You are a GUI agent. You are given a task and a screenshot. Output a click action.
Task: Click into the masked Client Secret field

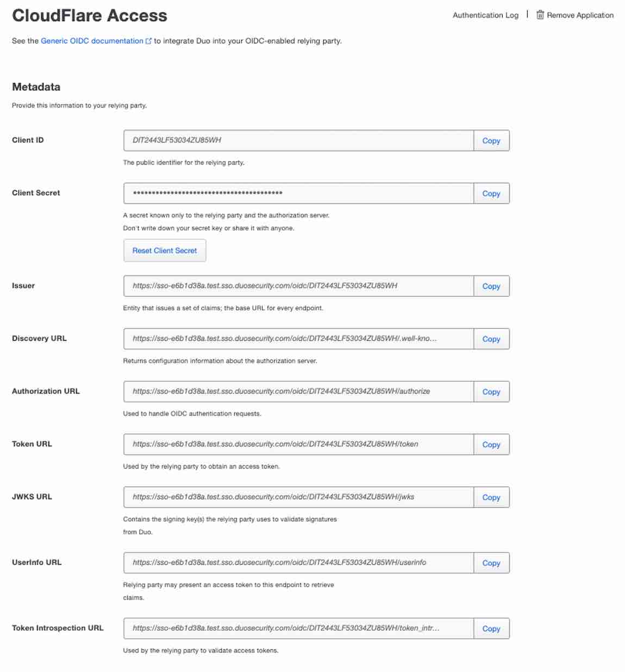pos(299,194)
